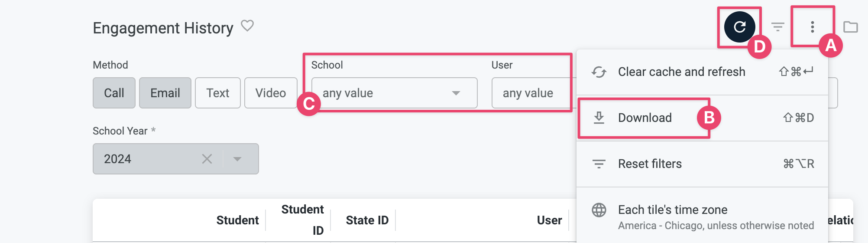868x243 pixels.
Task: Toggle the Email method filter
Action: point(165,93)
